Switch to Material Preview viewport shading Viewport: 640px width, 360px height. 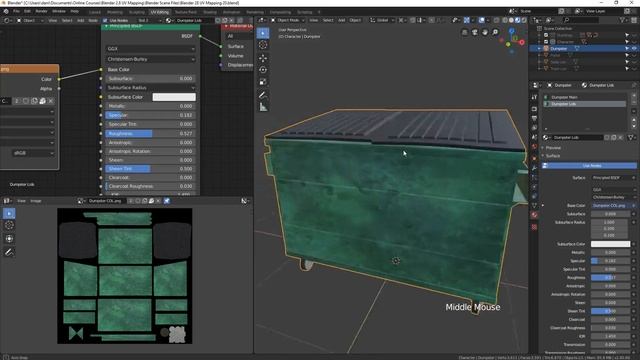pyautogui.click(x=518, y=20)
